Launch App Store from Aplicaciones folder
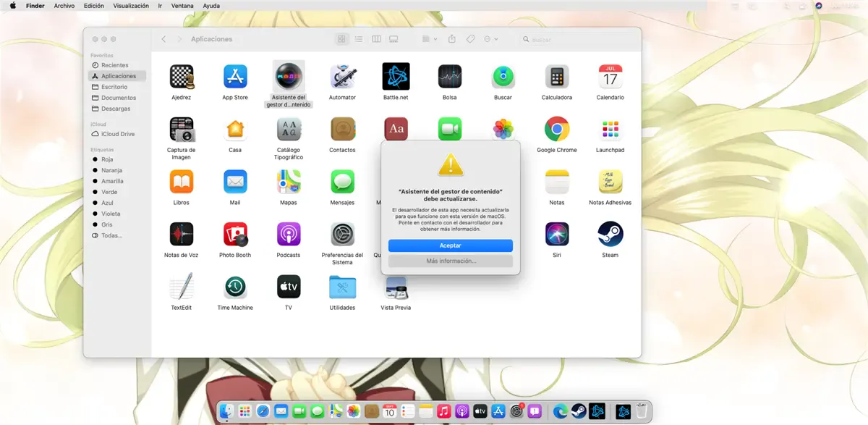This screenshot has width=868, height=425. pos(235,76)
